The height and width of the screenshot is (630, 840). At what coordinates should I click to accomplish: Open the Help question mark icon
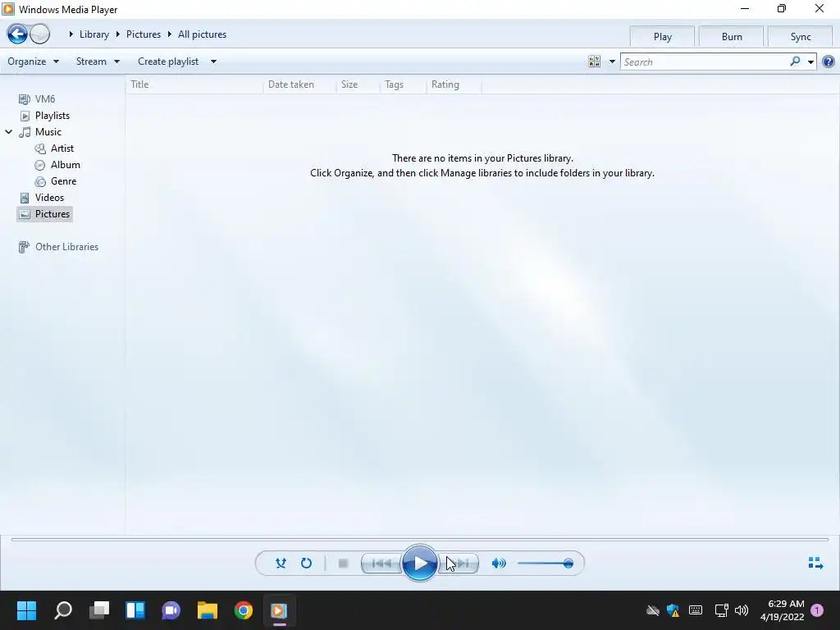click(829, 62)
